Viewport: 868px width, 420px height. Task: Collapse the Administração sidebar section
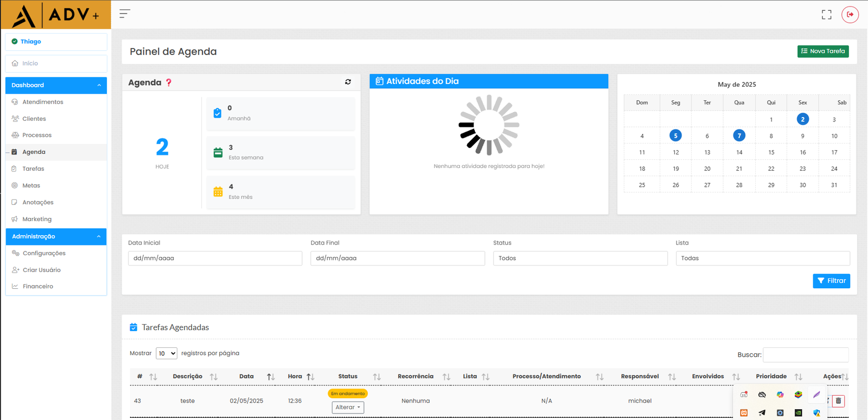pyautogui.click(x=99, y=236)
